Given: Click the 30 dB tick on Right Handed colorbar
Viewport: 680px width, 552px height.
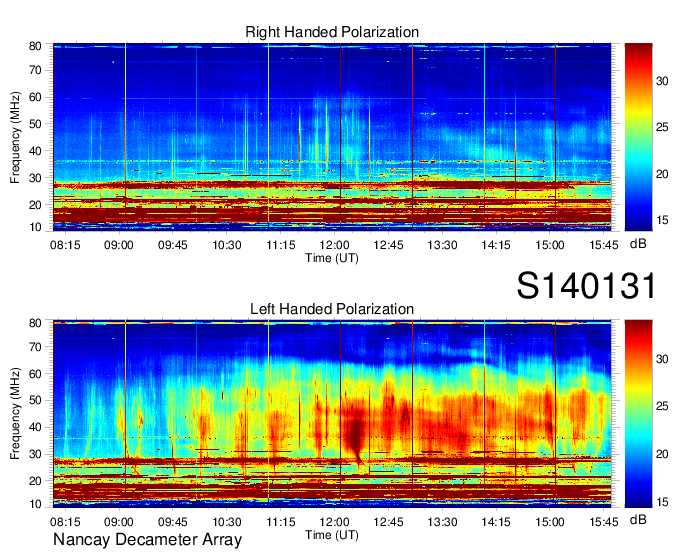Looking at the screenshot, I should (662, 81).
